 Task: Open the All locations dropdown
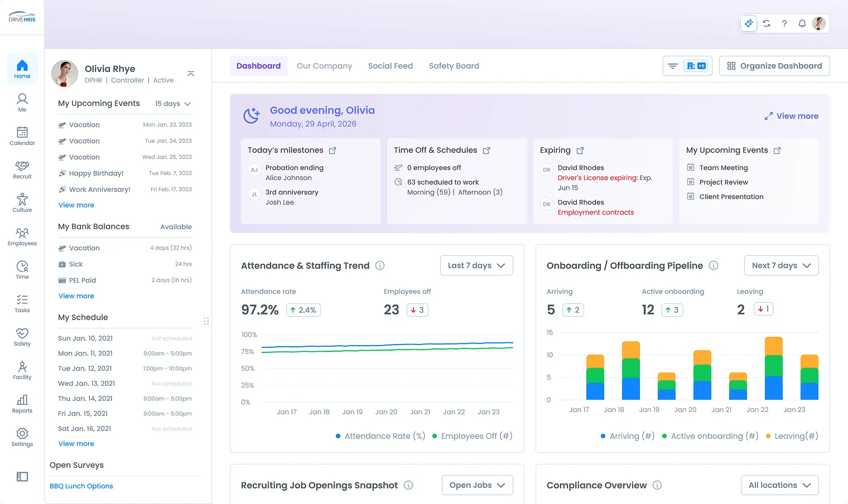point(779,485)
